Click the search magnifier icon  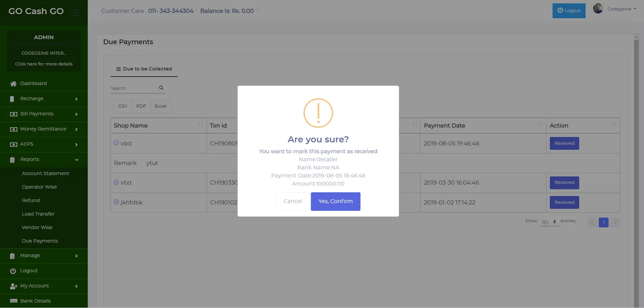pyautogui.click(x=161, y=88)
